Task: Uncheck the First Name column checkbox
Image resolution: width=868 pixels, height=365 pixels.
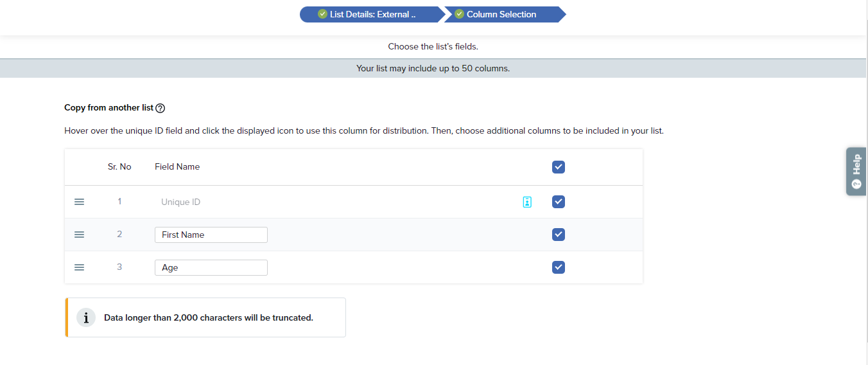Action: click(x=559, y=235)
